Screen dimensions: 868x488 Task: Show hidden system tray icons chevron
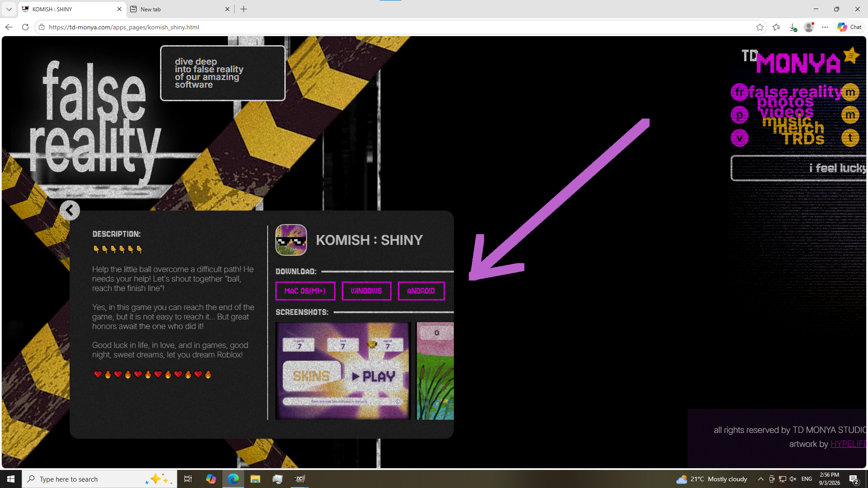761,479
